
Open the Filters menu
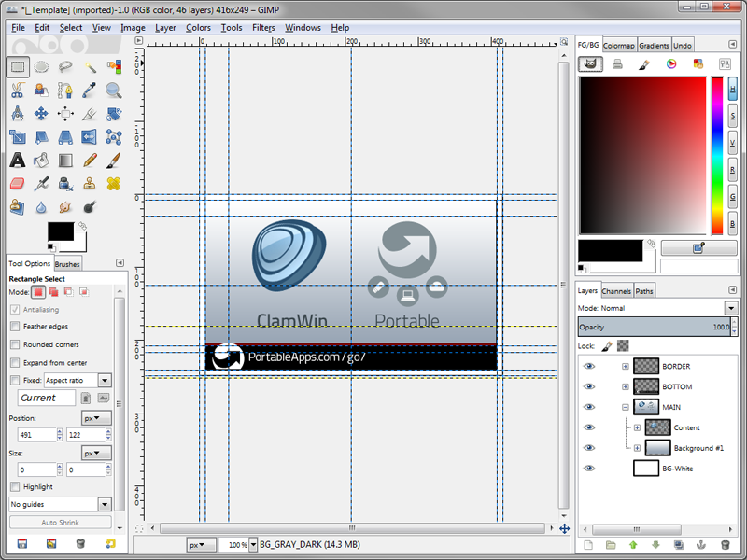pyautogui.click(x=263, y=28)
